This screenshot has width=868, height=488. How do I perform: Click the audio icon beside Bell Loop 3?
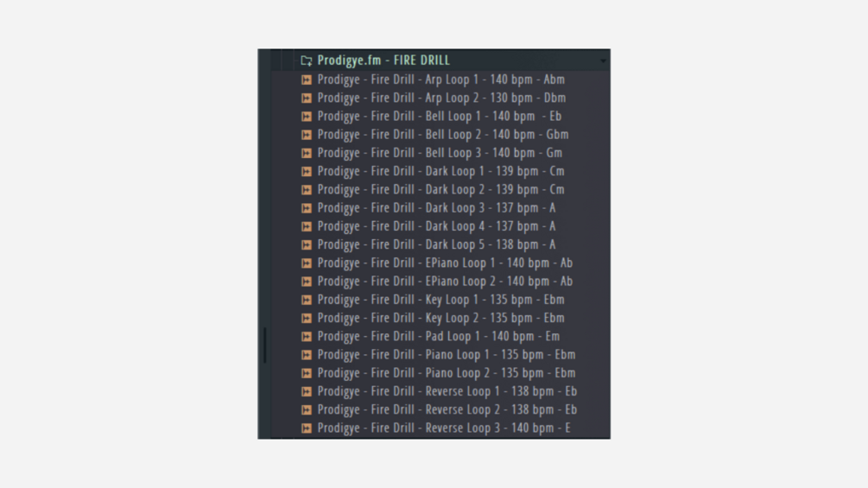tap(306, 153)
